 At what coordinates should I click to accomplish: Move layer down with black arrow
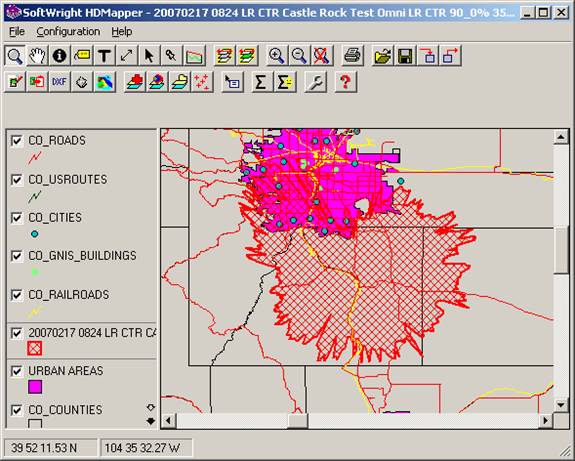pos(151,421)
